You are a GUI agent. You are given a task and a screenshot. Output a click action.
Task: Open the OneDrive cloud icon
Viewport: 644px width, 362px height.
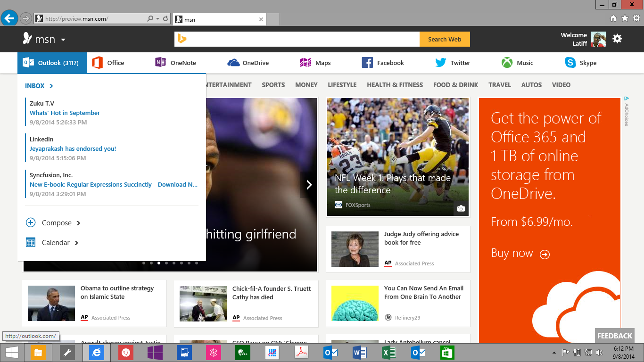pos(233,63)
